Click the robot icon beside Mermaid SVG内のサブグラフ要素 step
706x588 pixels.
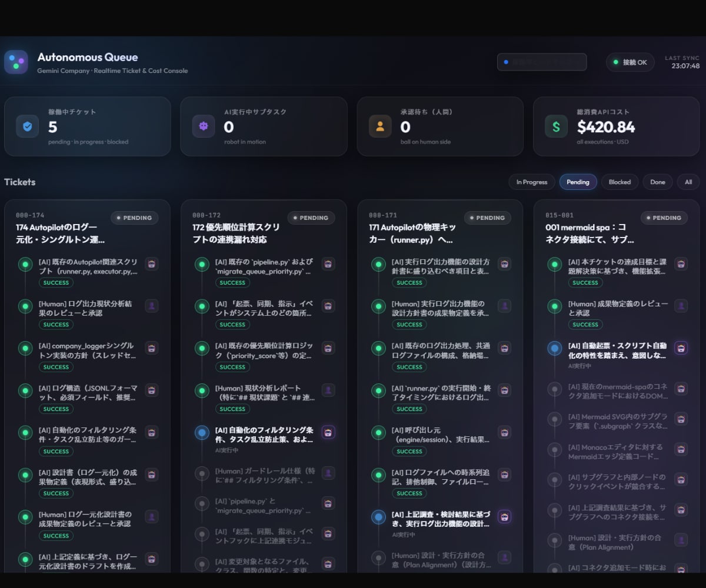[x=681, y=419]
